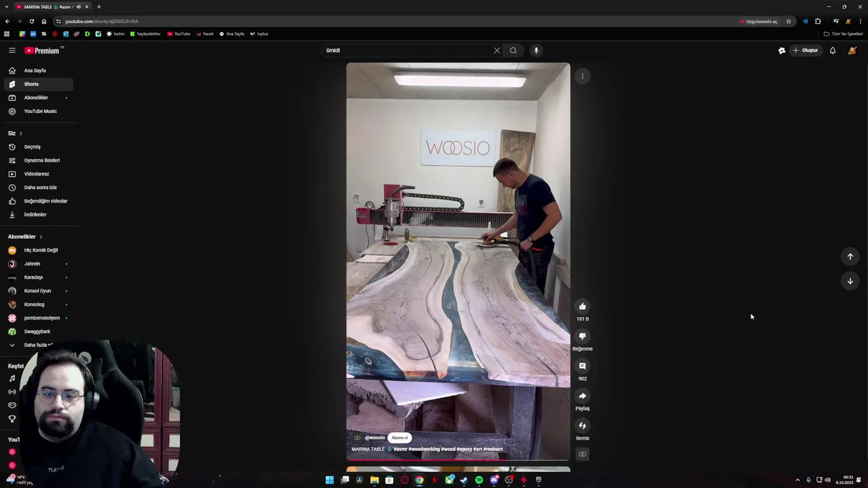
Task: Open Karadayı channel subscription
Action: tap(38, 277)
